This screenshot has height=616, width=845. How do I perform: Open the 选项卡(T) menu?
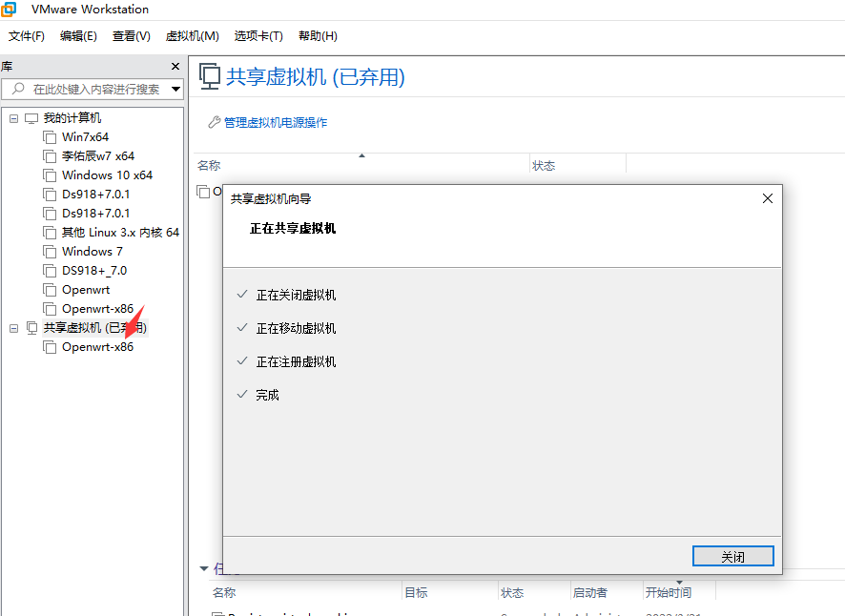point(258,36)
